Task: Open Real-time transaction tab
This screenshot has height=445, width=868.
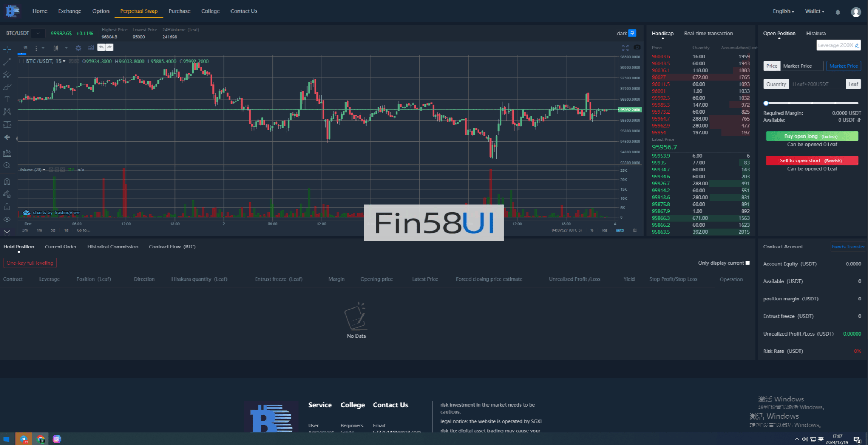Action: click(x=708, y=33)
